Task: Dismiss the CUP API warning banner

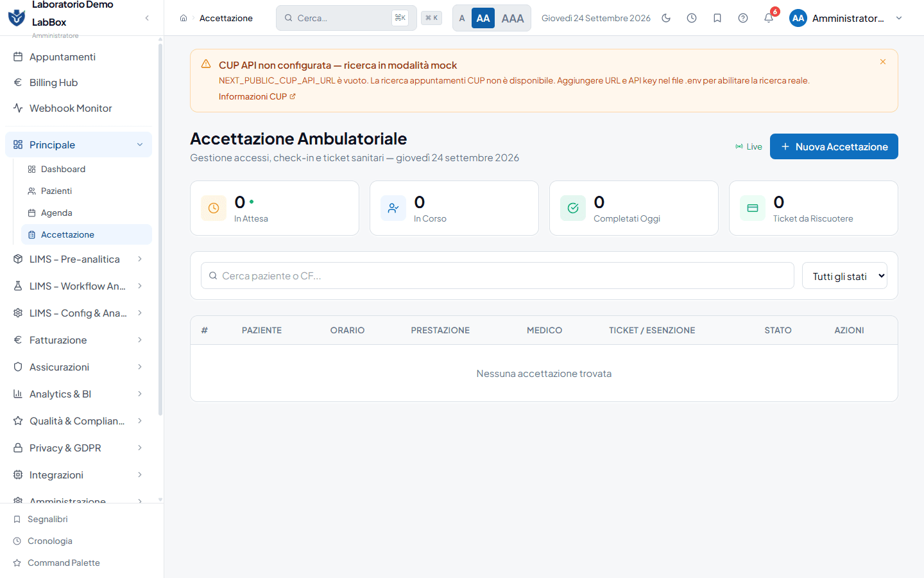Action: point(883,62)
